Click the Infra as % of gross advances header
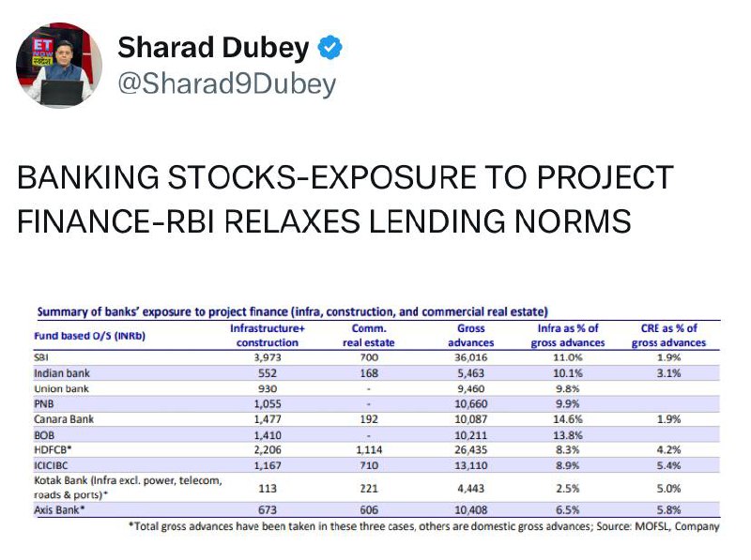This screenshot has height=560, width=751. click(568, 336)
